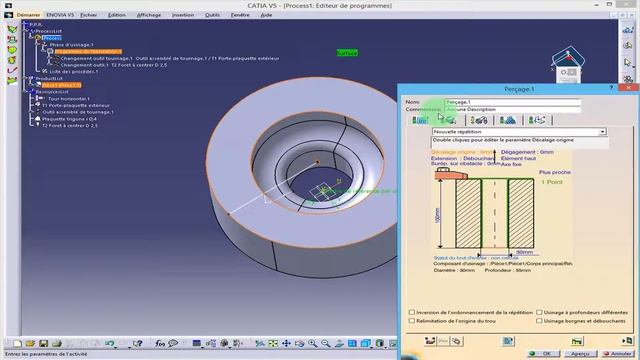
Task: Select Liste des procédés.1 in tree
Action: 73,71
